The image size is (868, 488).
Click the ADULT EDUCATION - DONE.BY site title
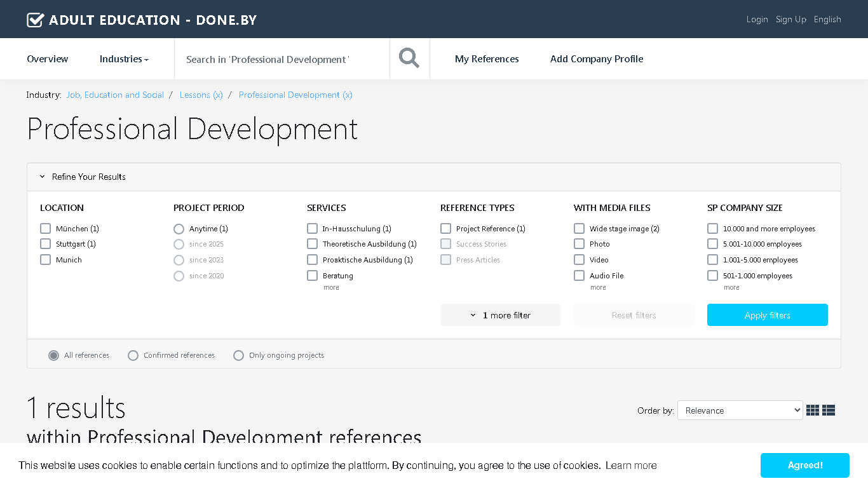coord(153,20)
